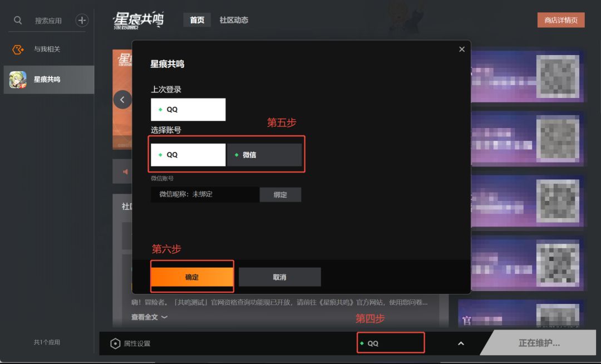Confirm with the orange 确定 button

192,277
